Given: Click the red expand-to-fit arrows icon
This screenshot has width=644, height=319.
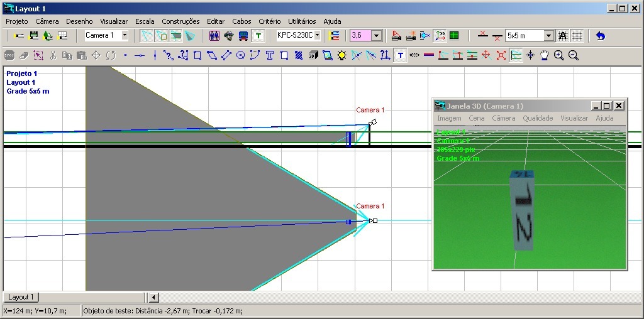Looking at the screenshot, I should point(501,55).
